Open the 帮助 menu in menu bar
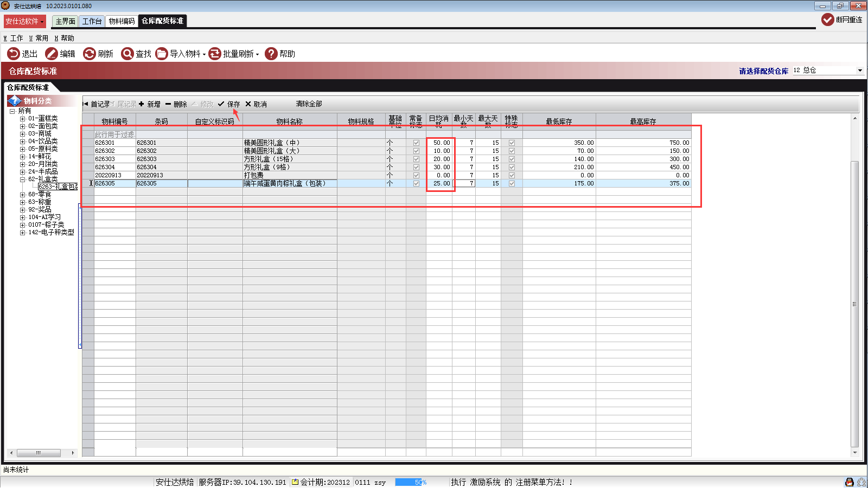The image size is (868, 488). 64,38
